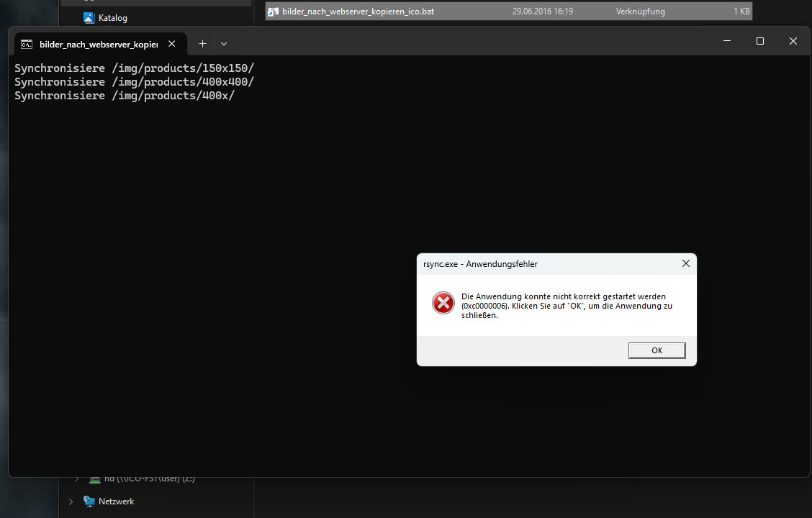Close the bilder_nach_webserver_kopier terminal tab
Image resolution: width=812 pixels, height=518 pixels.
tap(172, 44)
